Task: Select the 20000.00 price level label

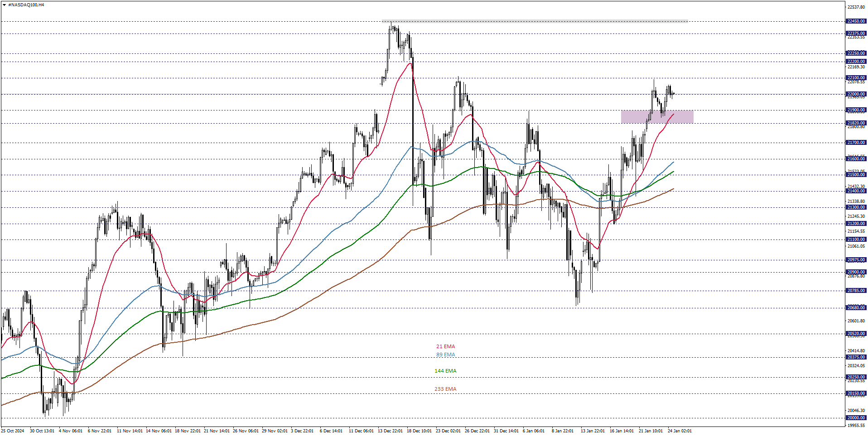Action: pos(856,418)
